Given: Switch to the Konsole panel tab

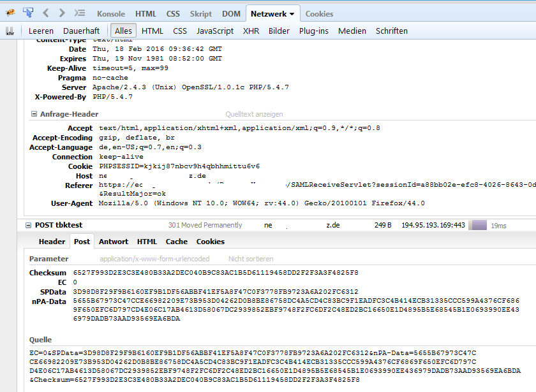Looking at the screenshot, I should click(x=112, y=13).
